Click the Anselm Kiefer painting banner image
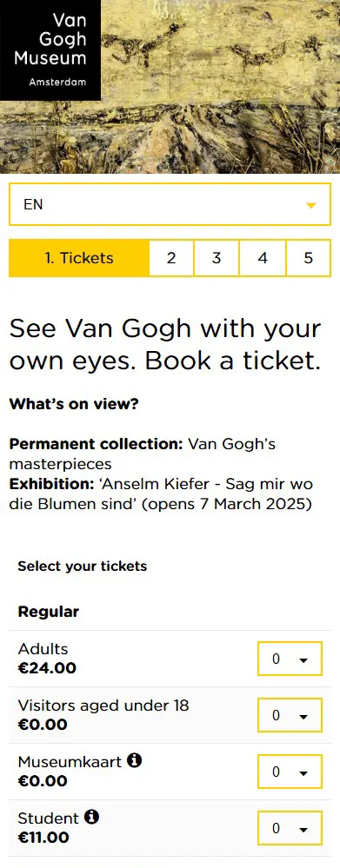The width and height of the screenshot is (340, 868). pyautogui.click(x=220, y=86)
